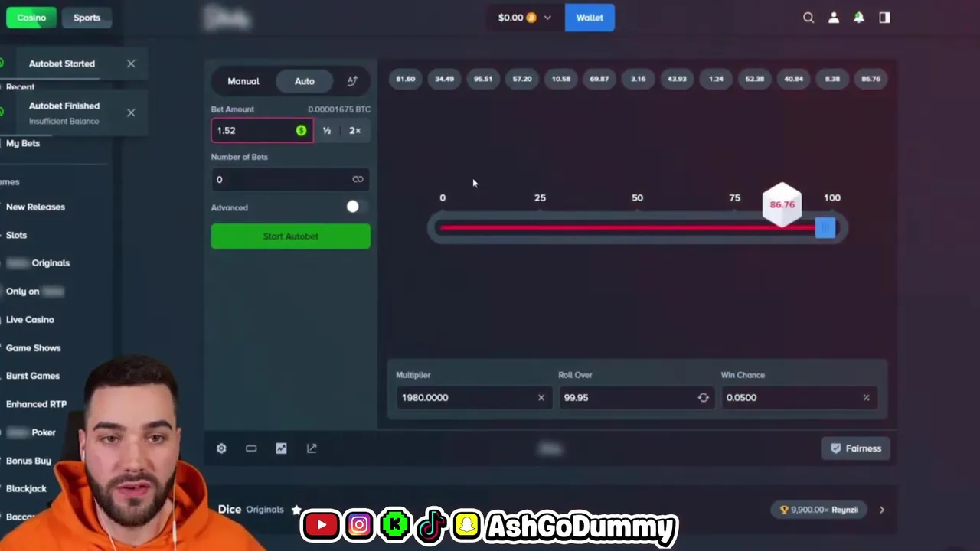
Task: Close the Autobet Finished notification
Action: pos(131,112)
